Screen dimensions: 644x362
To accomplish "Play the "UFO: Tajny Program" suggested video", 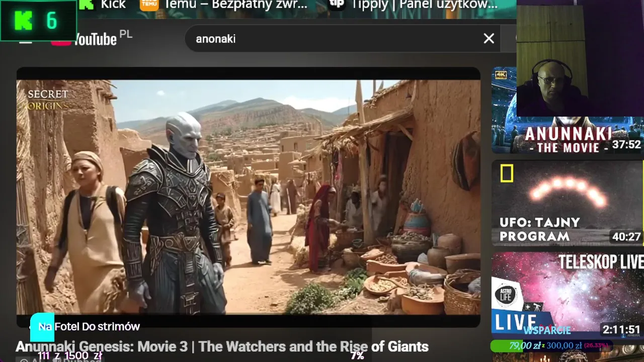I will coord(567,203).
